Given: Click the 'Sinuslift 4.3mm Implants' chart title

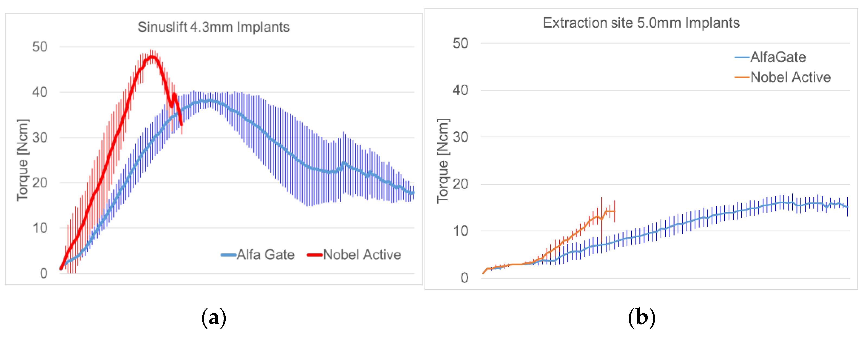Looking at the screenshot, I should point(213,27).
